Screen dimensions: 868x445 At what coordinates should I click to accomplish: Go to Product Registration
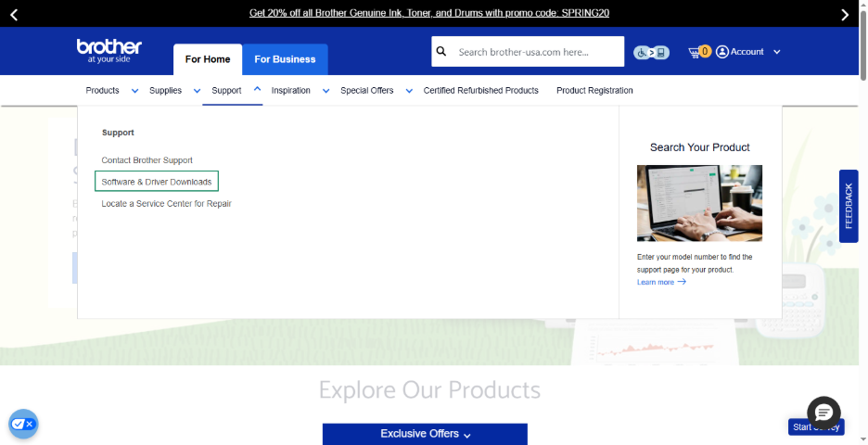(x=594, y=90)
